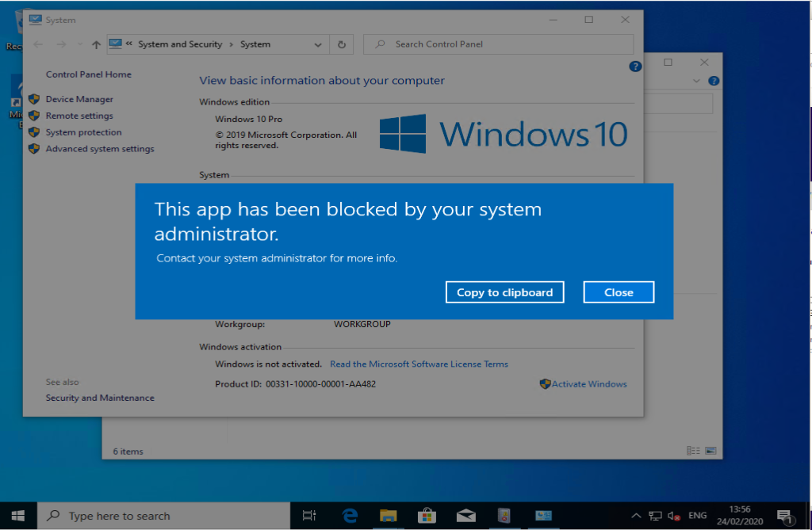Viewport: 812px width, 530px height.
Task: Expand the breadcrumb « chevron
Action: (129, 44)
